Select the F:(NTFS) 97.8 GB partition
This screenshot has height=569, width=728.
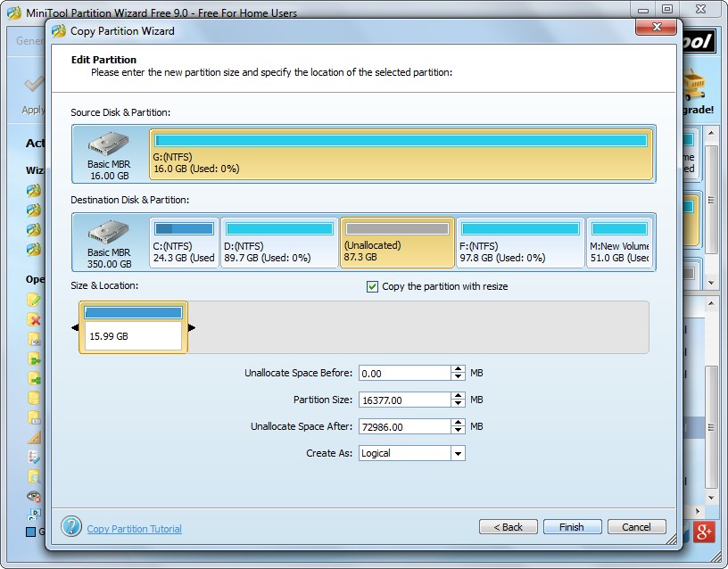click(x=520, y=243)
